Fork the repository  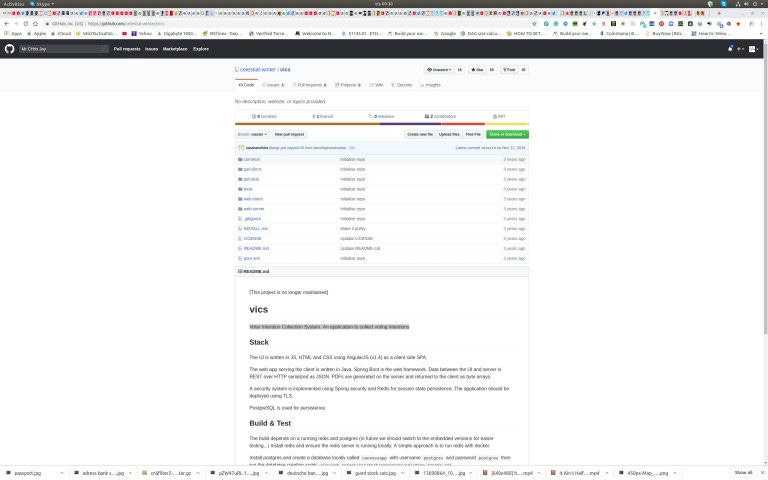509,70
